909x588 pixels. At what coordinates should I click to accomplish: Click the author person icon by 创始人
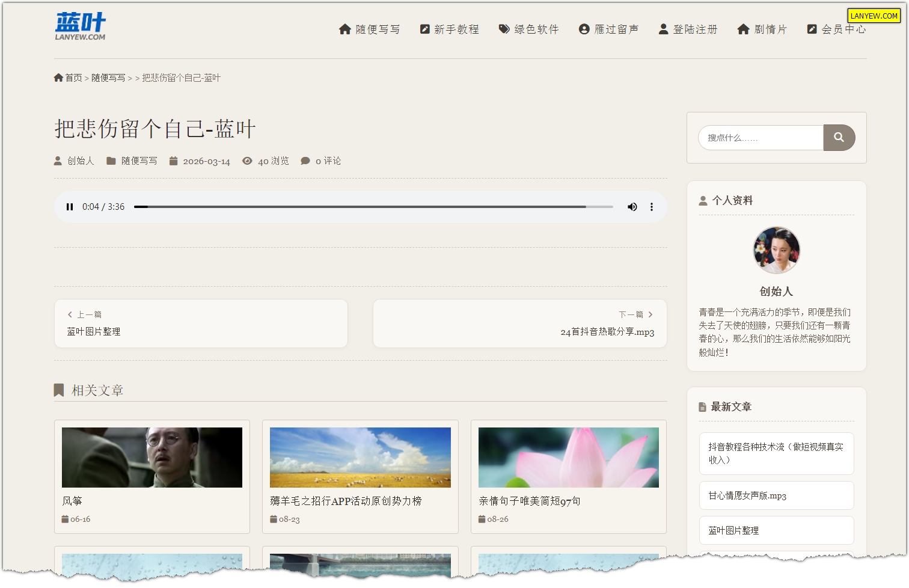coord(58,161)
